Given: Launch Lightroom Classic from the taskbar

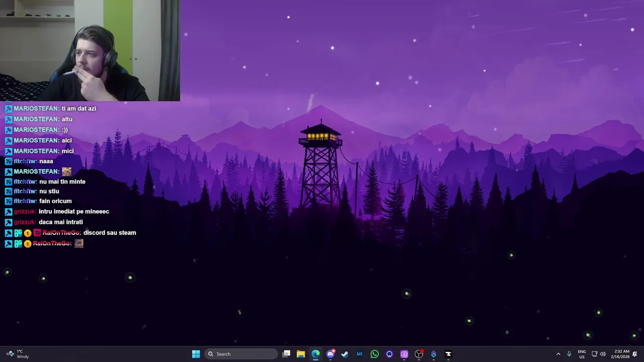Looking at the screenshot, I should [x=360, y=354].
